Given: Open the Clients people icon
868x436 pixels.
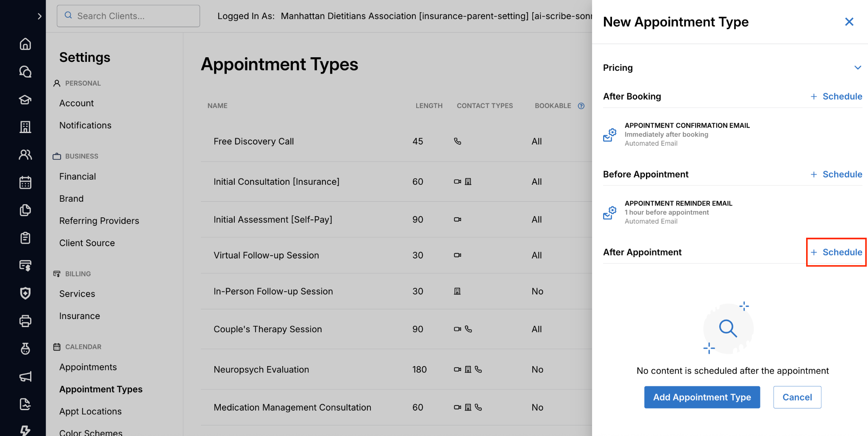Looking at the screenshot, I should 25,155.
